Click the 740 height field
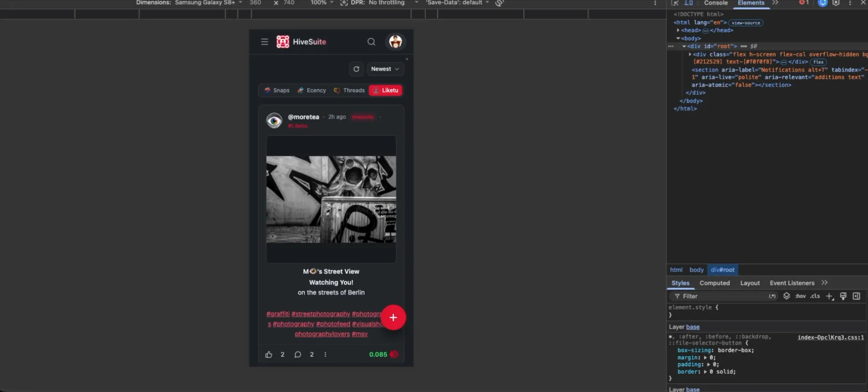 (x=289, y=3)
